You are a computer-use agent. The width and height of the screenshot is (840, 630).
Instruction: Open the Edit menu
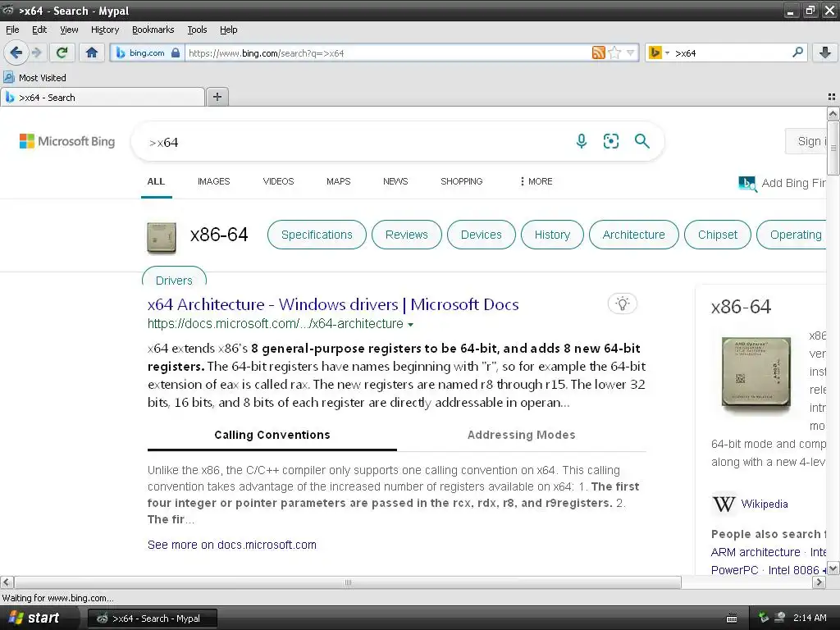pyautogui.click(x=39, y=30)
